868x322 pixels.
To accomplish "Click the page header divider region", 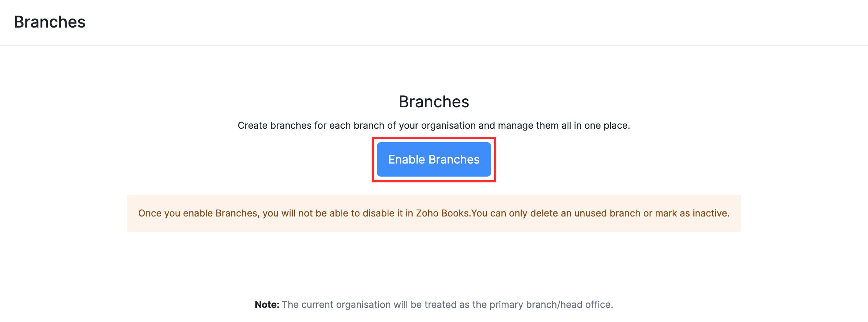I will 434,45.
